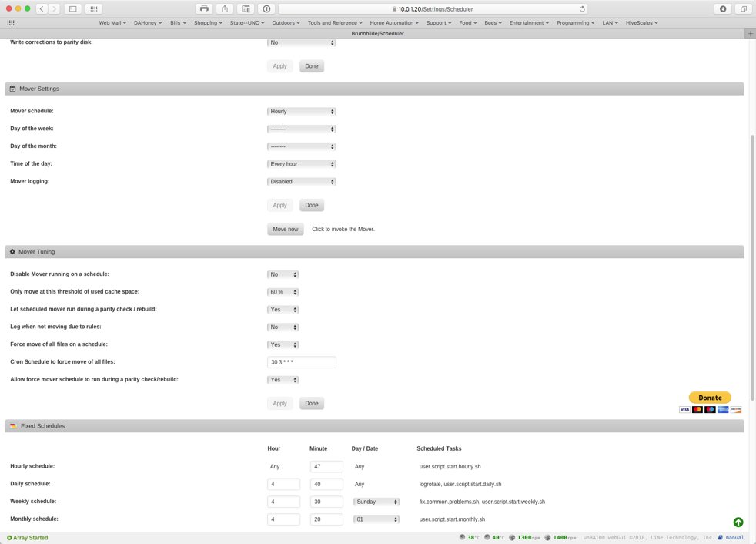Show all tabs overview icon
Viewport: 756px width, 544px height.
point(744,8)
